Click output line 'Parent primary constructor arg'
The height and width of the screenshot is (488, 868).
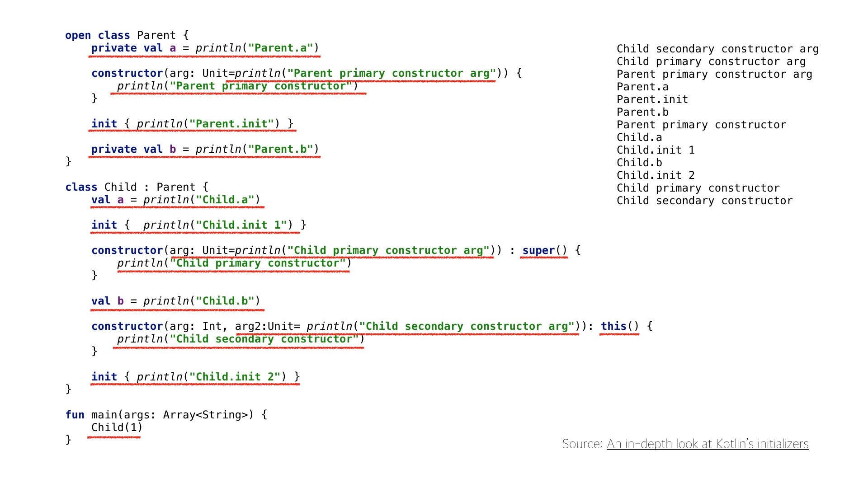tap(714, 74)
